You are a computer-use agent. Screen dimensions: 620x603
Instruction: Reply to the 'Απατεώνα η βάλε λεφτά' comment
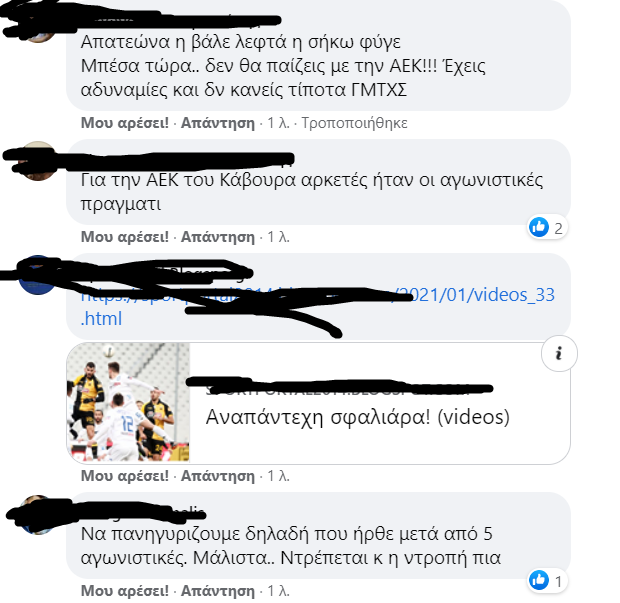point(218,123)
